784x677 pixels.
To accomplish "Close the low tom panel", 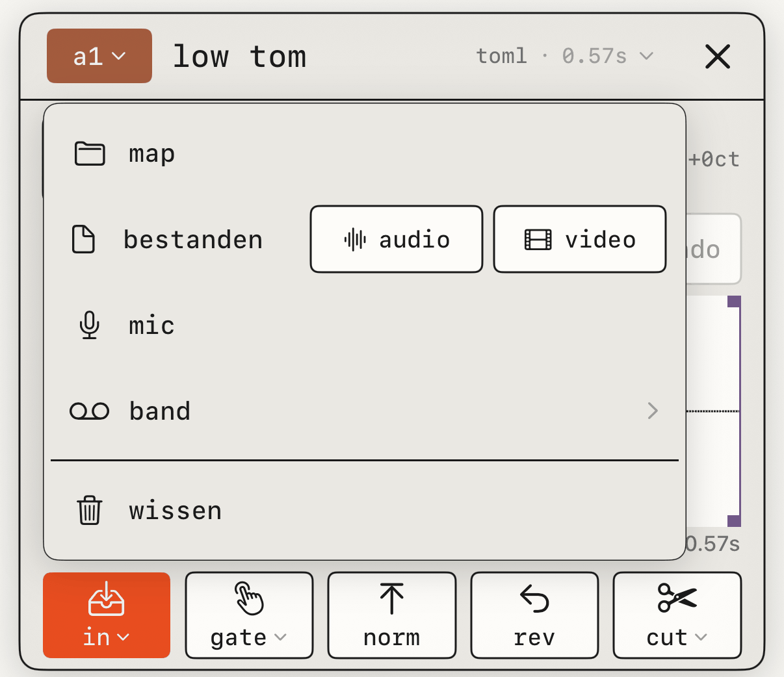I will [x=718, y=57].
